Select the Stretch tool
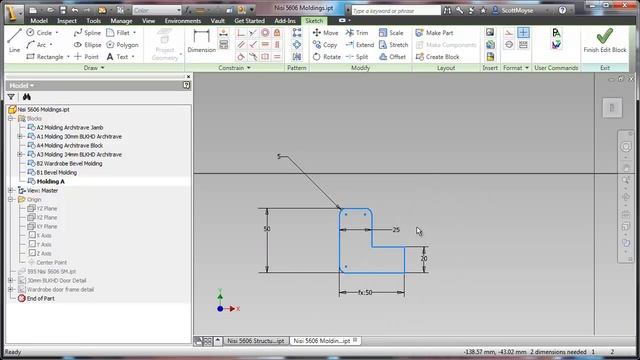 [x=393, y=44]
